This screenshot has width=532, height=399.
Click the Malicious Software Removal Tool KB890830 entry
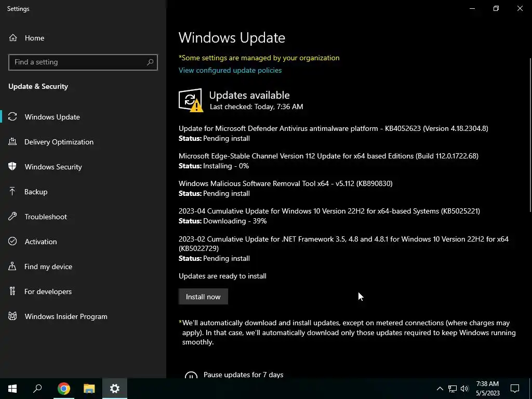pyautogui.click(x=285, y=188)
